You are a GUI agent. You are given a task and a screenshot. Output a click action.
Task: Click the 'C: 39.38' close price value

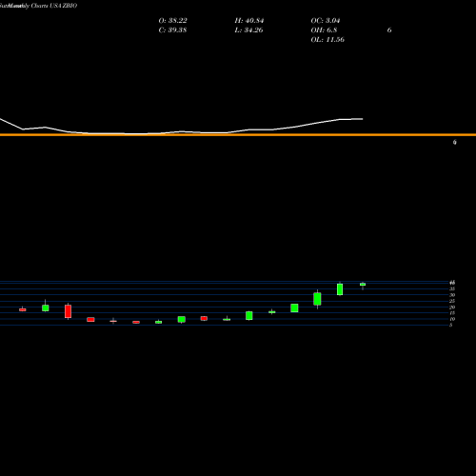tap(172, 30)
